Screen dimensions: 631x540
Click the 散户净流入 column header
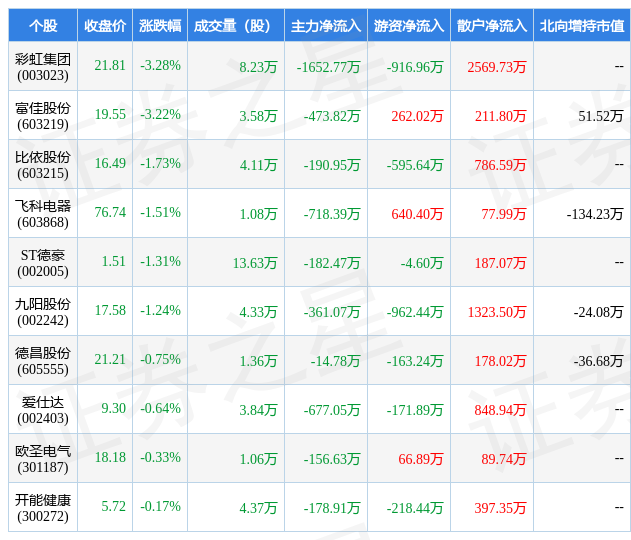(x=492, y=26)
